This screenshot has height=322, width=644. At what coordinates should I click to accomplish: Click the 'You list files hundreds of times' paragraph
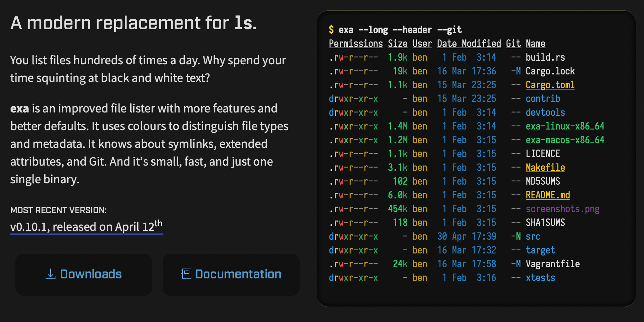click(148, 69)
